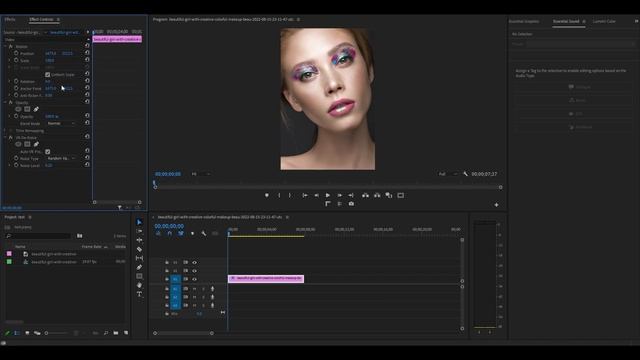Open the Blend Mode dropdown
The width and height of the screenshot is (640, 360).
[61, 123]
